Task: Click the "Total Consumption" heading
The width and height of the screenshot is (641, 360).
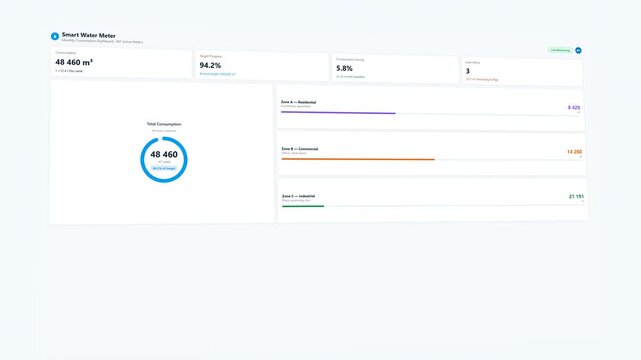Action: coord(164,124)
